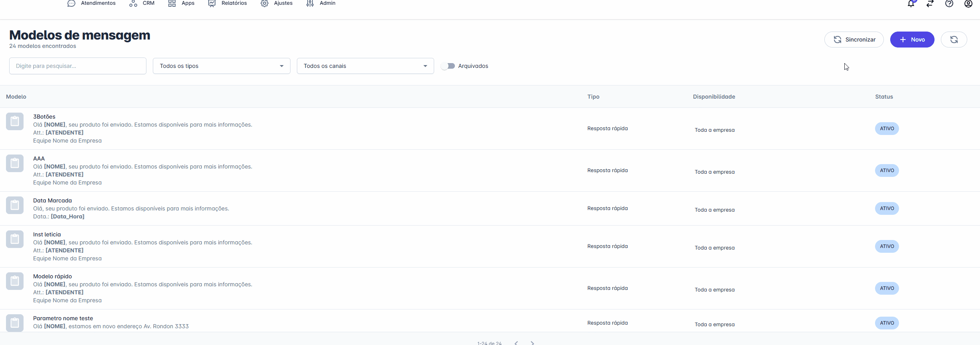Go to next page arrow in pagination
The width and height of the screenshot is (980, 345).
click(532, 343)
